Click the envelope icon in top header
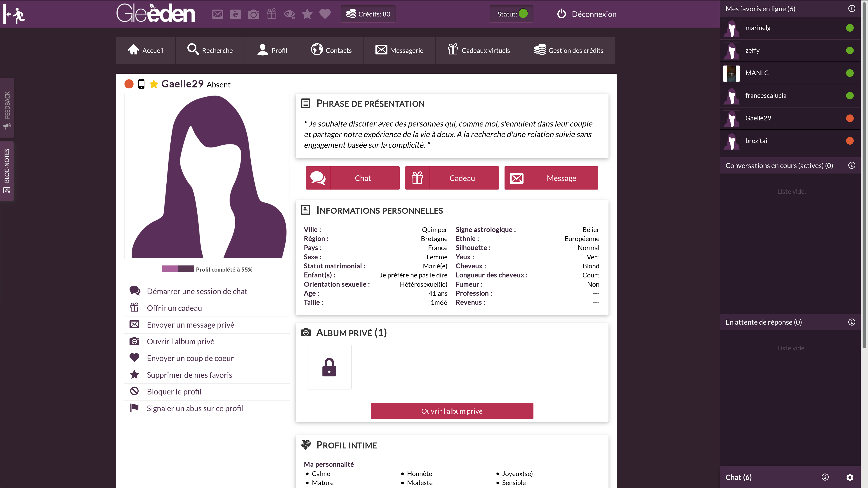868x488 pixels. click(217, 14)
